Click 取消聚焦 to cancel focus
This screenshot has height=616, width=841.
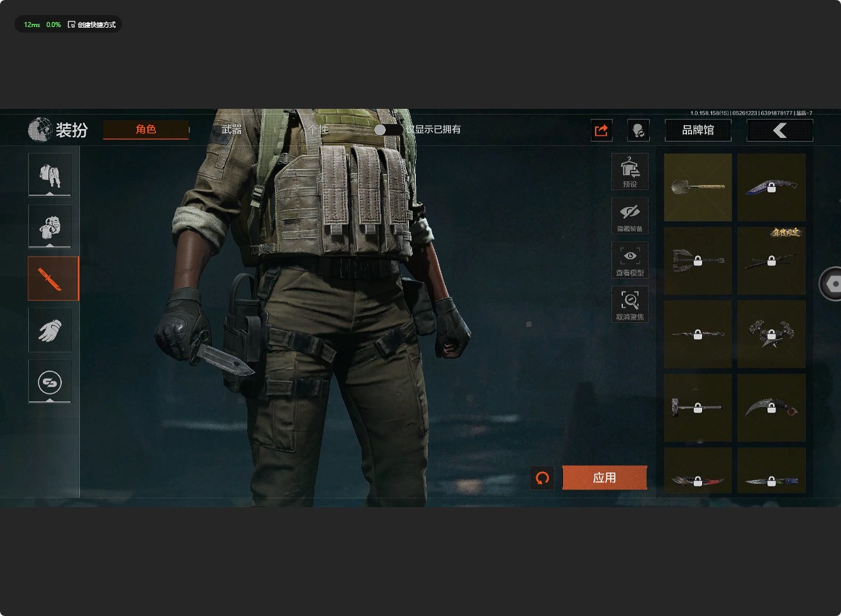[630, 304]
